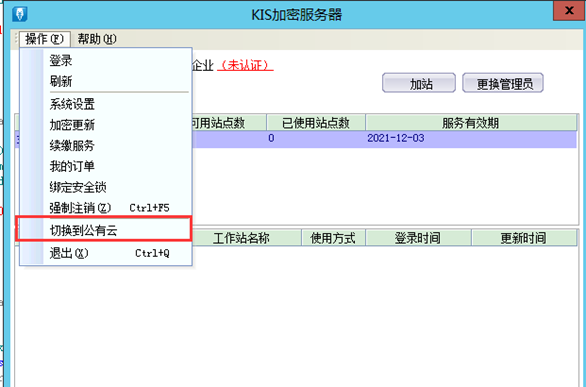
Task: Choose 退出(X) to quit
Action: point(106,253)
